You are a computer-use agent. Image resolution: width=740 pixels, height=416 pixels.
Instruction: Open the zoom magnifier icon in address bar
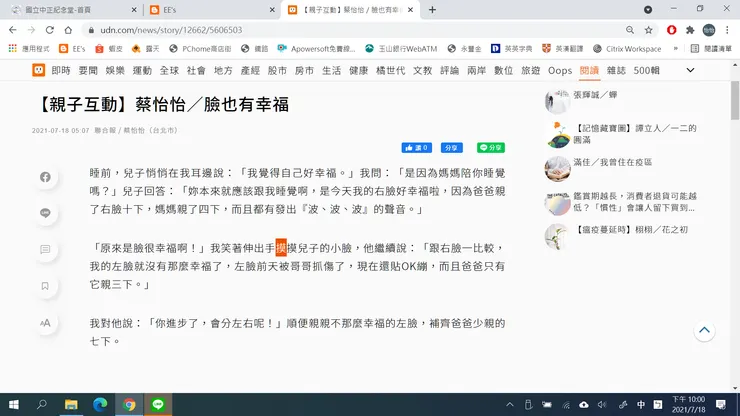(x=630, y=30)
